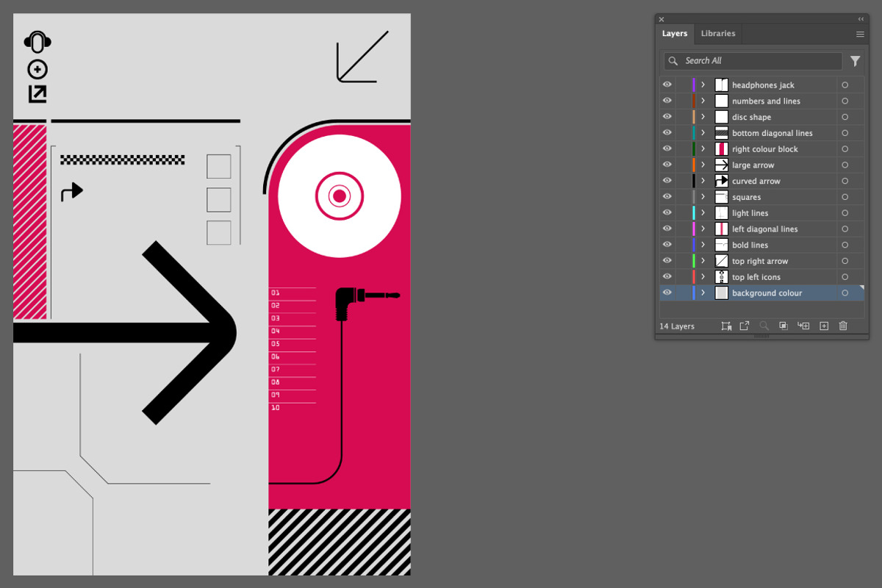882x588 pixels.
Task: Click target circle of background colour layer
Action: pos(845,293)
